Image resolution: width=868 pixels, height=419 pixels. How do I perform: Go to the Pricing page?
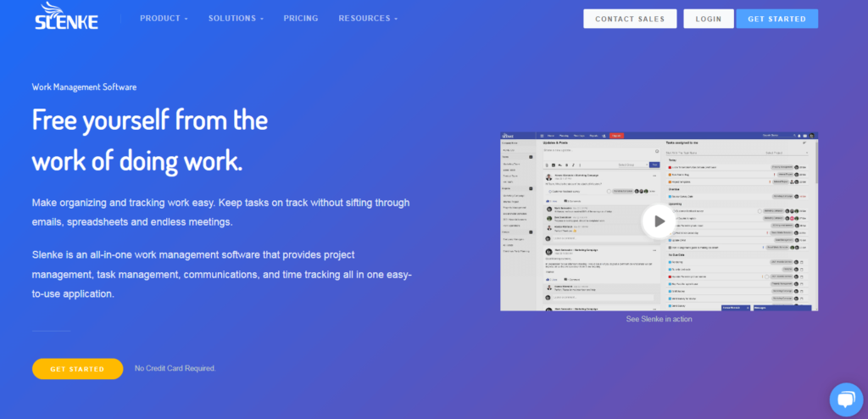point(301,19)
